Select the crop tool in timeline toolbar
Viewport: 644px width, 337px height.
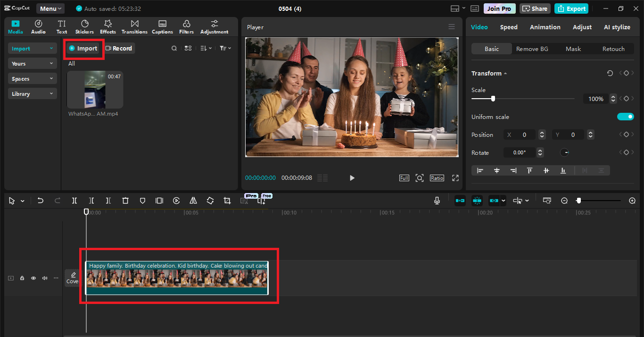click(x=227, y=201)
